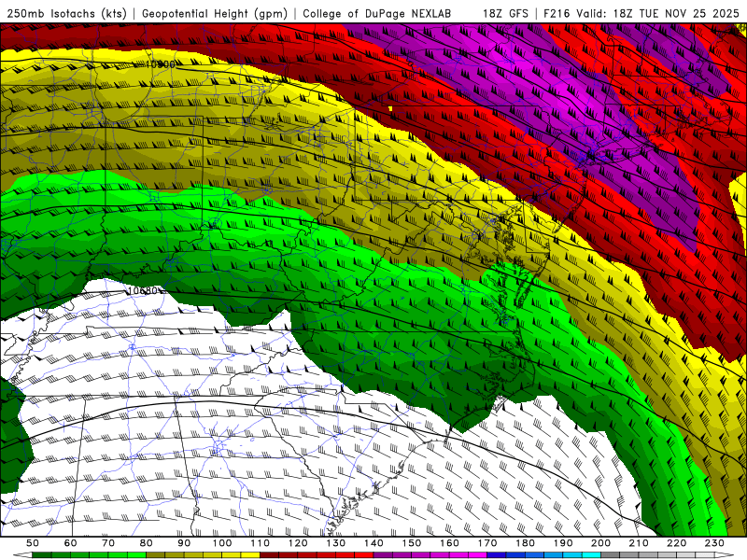The width and height of the screenshot is (747, 560).
Task: Click the 110 value on the color scale
Action: point(261,543)
